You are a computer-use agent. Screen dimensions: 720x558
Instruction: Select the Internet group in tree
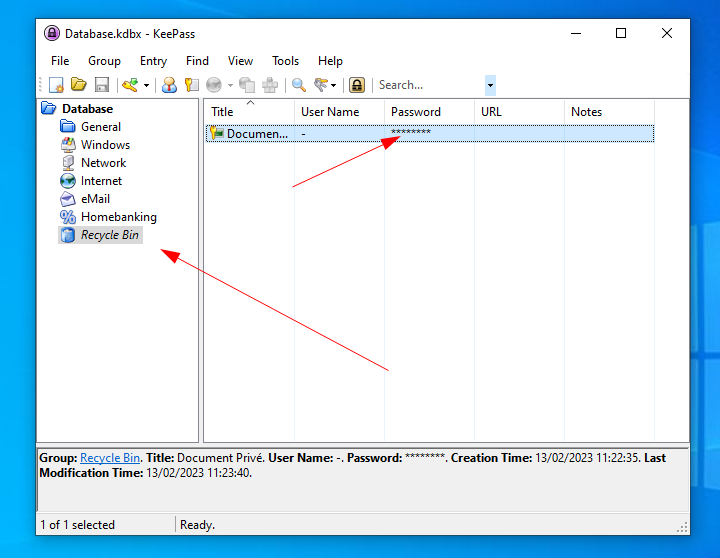pos(101,181)
